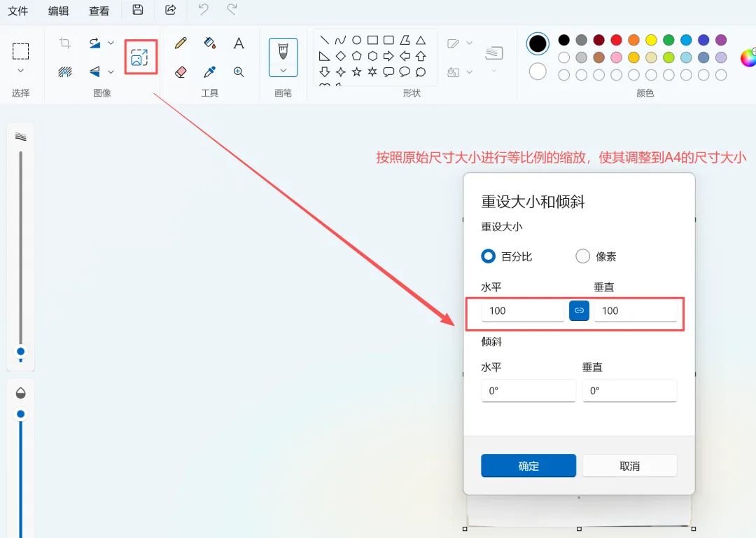This screenshot has width=756, height=538.
Task: Select the Right arrow shape
Action: point(388,56)
